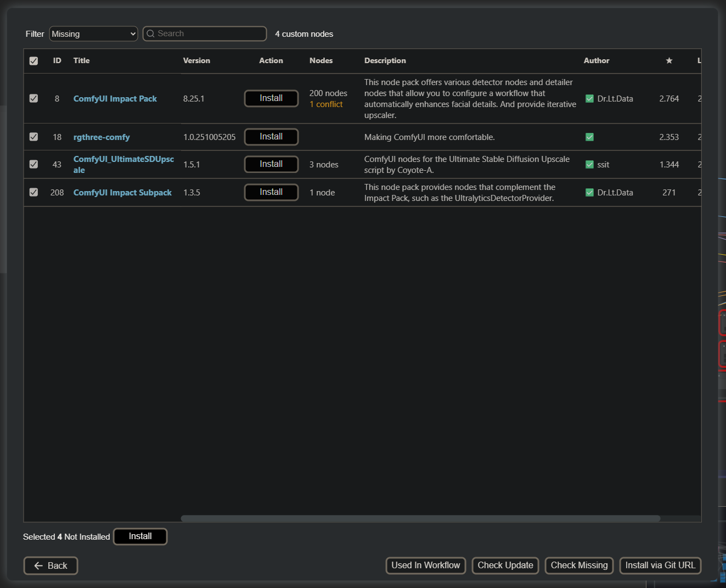Click verified badge on rgthree-comfy row

(x=589, y=137)
